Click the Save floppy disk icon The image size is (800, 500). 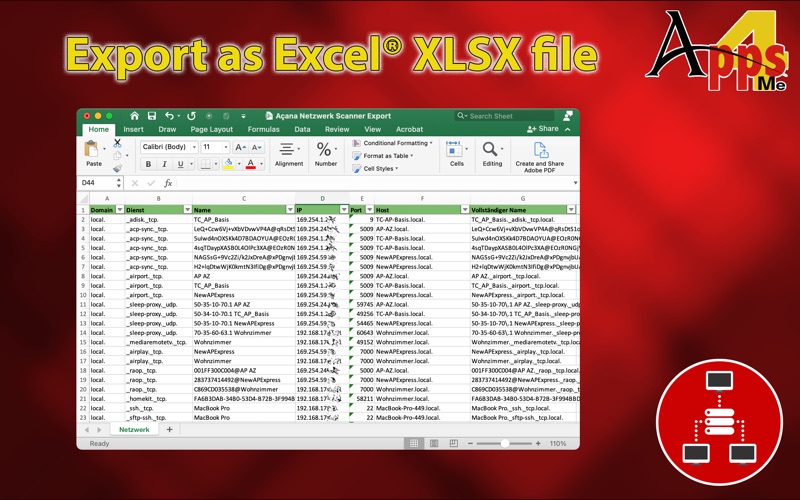(152, 116)
